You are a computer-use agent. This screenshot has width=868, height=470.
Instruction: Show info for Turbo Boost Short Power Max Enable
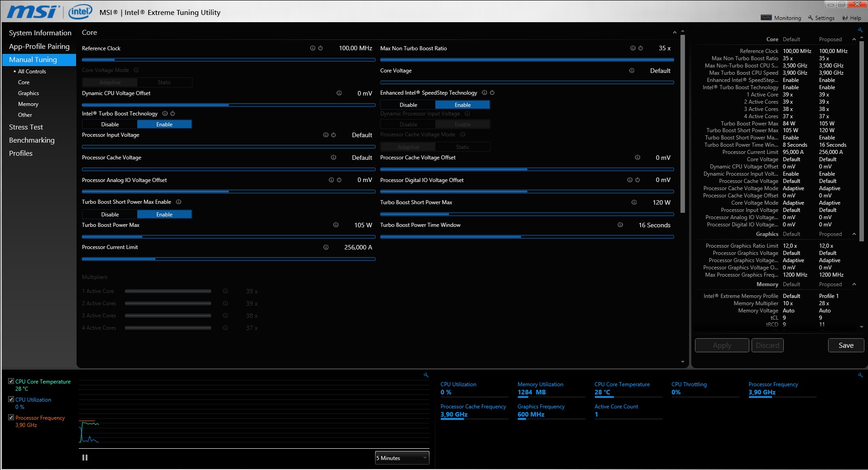pyautogui.click(x=178, y=202)
